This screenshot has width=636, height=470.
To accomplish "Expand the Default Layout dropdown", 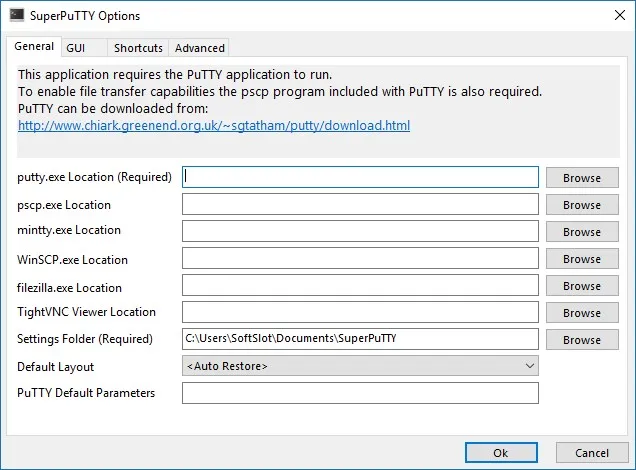I will pos(360,366).
